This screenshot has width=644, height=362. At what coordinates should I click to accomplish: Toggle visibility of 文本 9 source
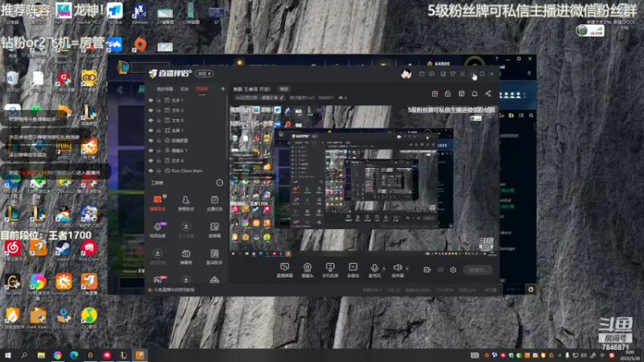(151, 120)
